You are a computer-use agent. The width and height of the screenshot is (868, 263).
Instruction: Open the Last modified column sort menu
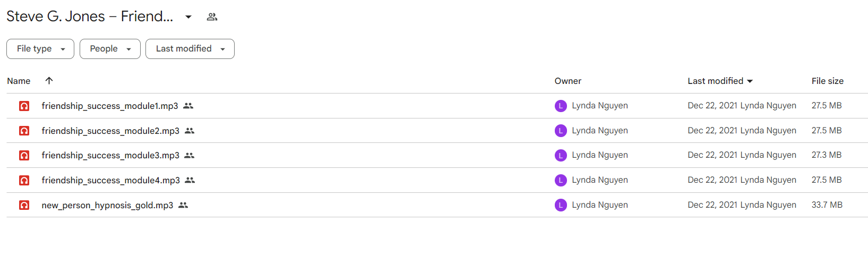tap(720, 81)
